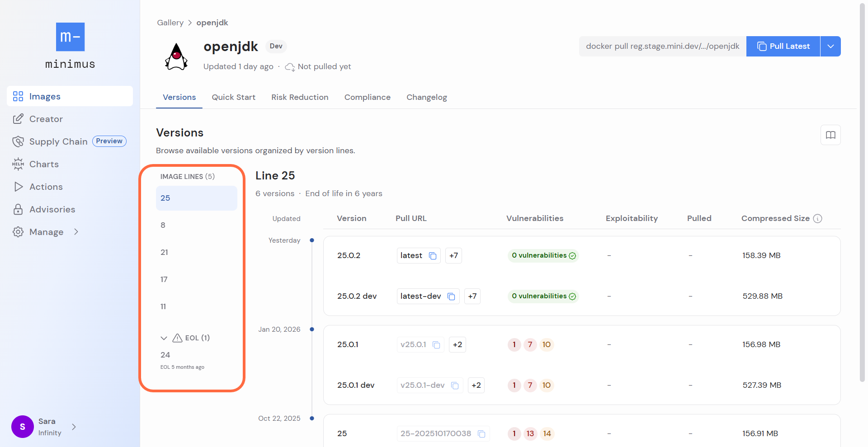The width and height of the screenshot is (868, 447).
Task: Expand the Manage submenu chevron
Action: pyautogui.click(x=76, y=232)
